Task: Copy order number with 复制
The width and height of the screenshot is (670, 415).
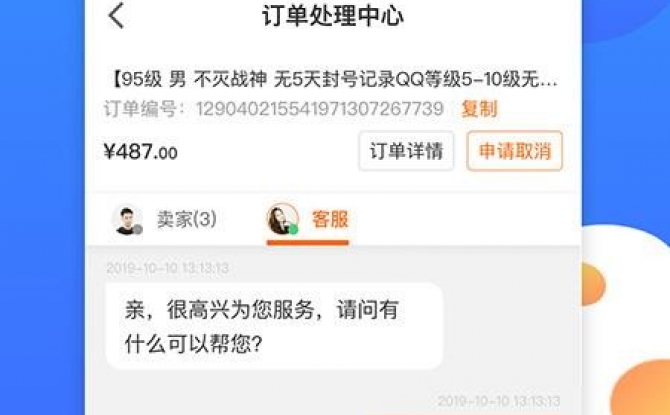Action: [479, 109]
